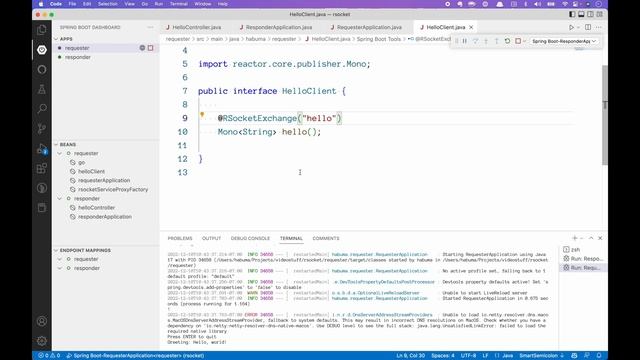Open the Source Control view
Image resolution: width=640 pixels, height=360 pixels.
42,129
